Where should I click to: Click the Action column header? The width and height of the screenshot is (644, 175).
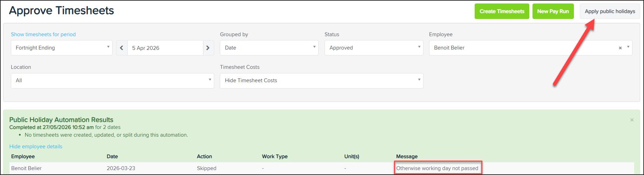204,156
